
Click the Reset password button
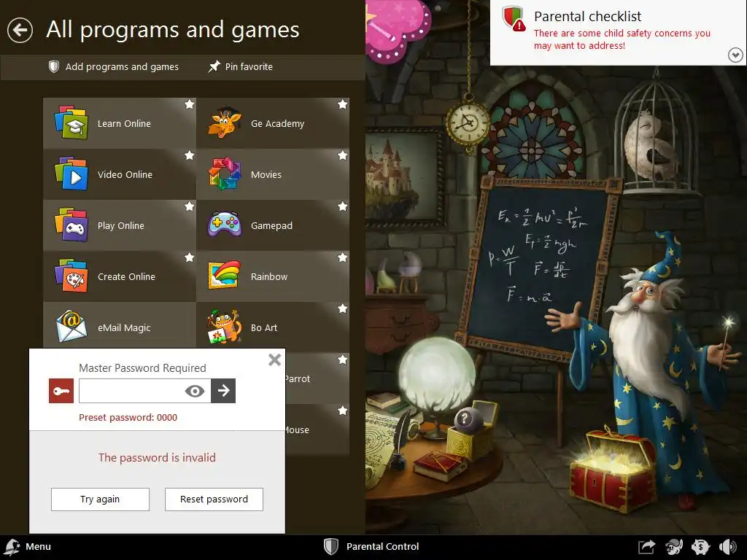tap(214, 499)
